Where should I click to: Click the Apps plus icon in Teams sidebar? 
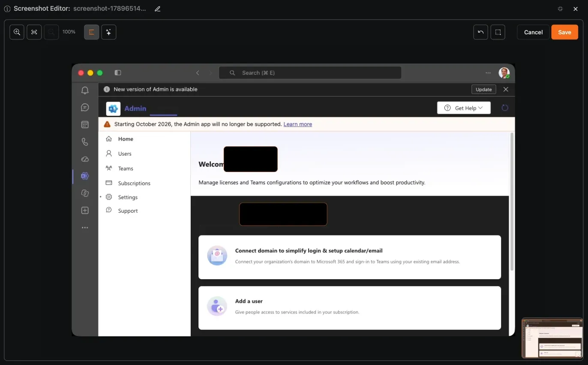tap(85, 211)
